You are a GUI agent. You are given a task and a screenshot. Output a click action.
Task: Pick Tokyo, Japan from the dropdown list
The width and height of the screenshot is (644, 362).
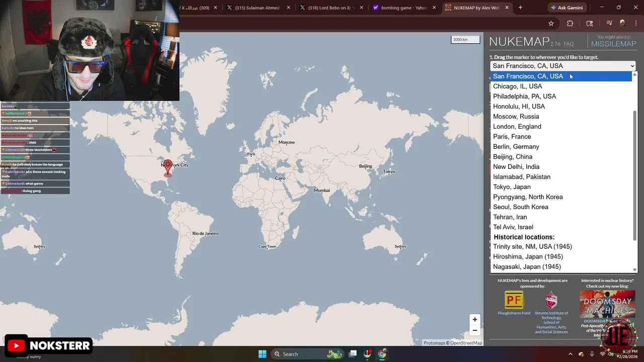click(561, 187)
